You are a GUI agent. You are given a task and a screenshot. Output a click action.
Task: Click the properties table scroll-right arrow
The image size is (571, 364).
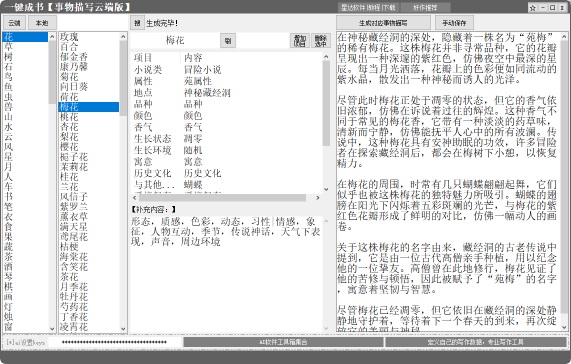pyautogui.click(x=318, y=198)
